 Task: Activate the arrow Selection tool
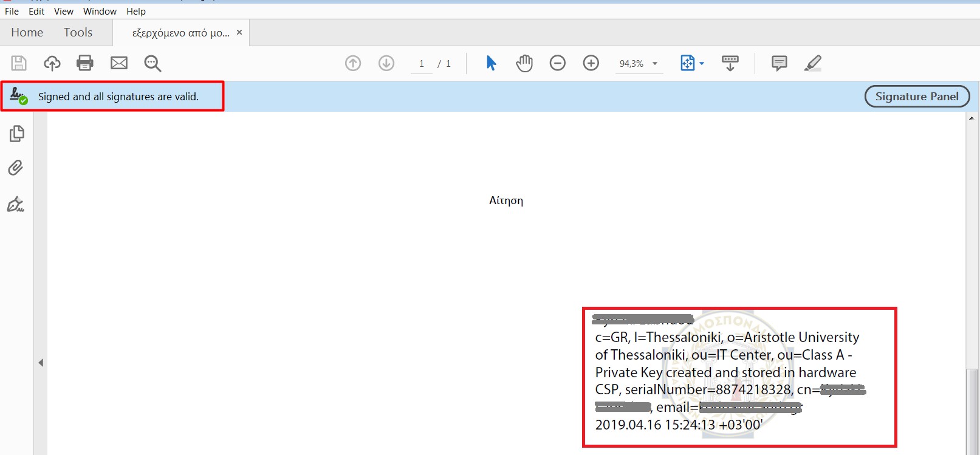point(491,63)
